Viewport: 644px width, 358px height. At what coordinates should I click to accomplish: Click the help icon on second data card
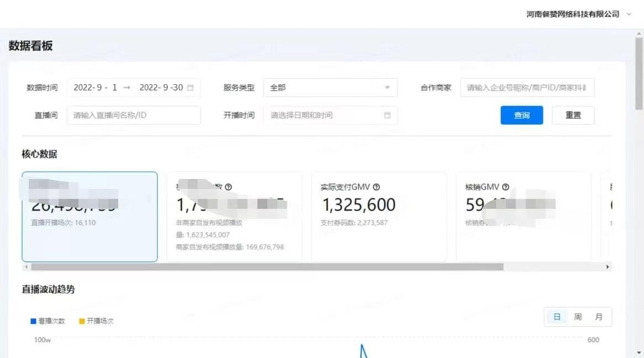[228, 187]
